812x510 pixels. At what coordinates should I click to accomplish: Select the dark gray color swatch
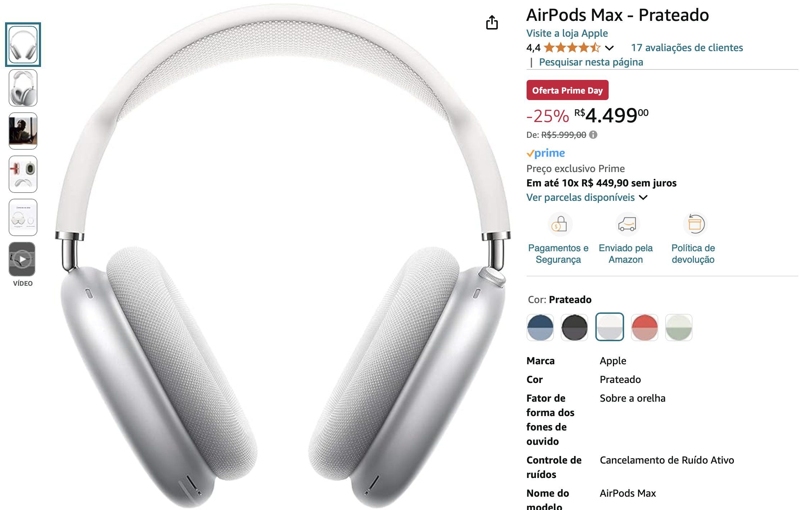click(574, 327)
